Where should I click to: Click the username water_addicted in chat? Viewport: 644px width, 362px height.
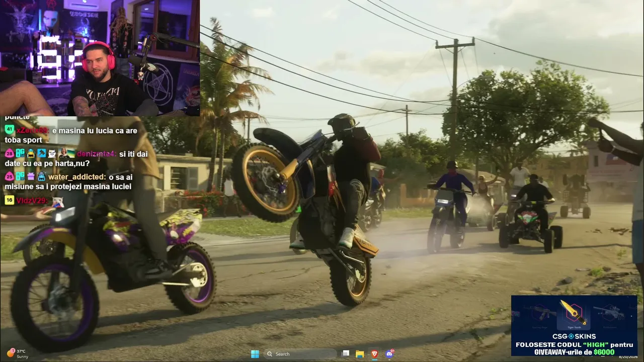click(x=77, y=177)
